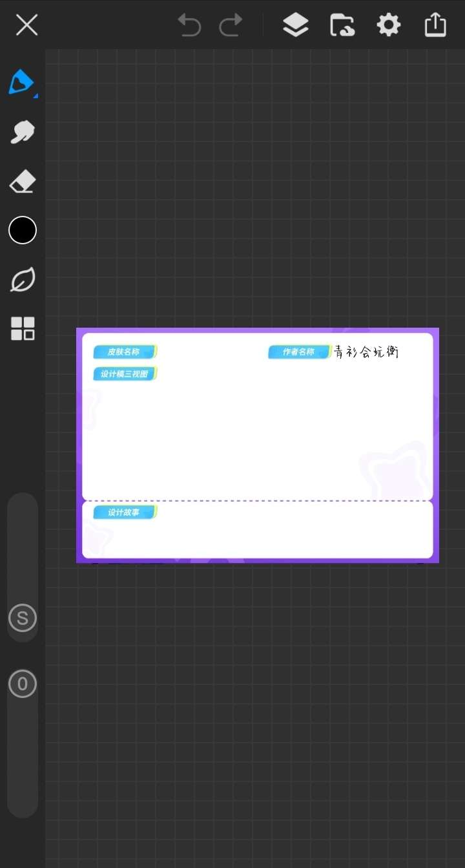Tap the share export icon

coord(435,25)
